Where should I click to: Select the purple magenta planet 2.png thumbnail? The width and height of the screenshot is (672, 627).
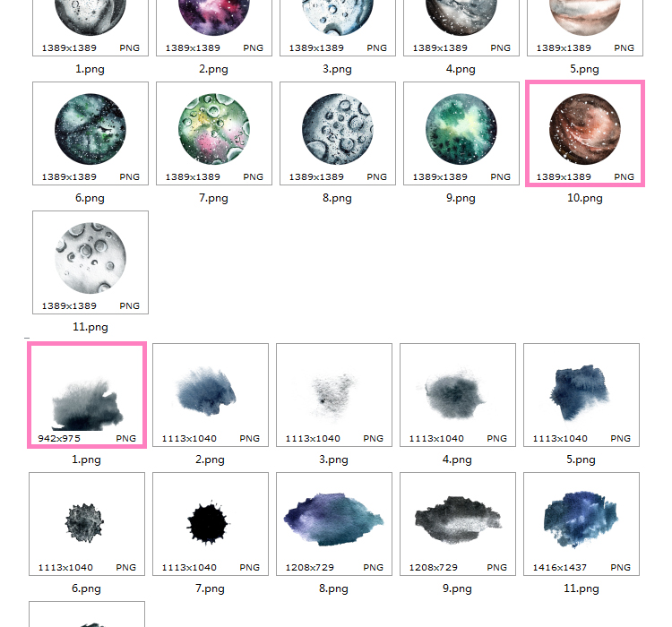[x=214, y=26]
